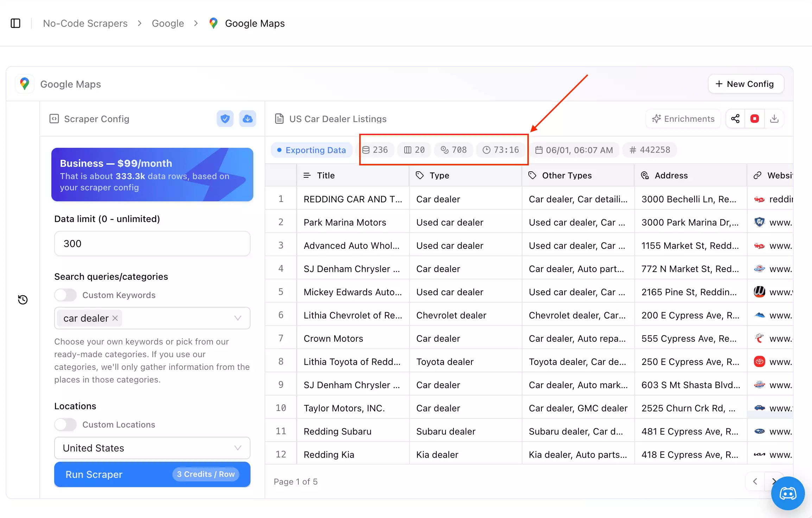812x518 pixels.
Task: Click the date chip 06/01, 06:07 AM
Action: tap(574, 150)
